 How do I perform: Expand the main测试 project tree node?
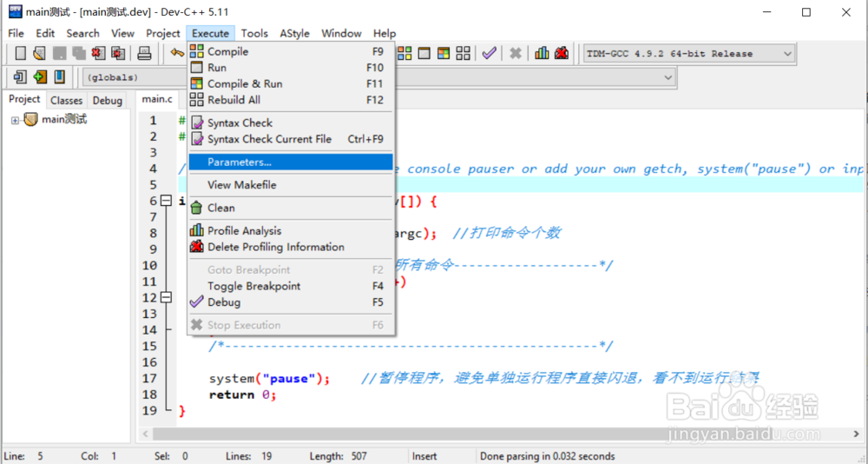15,120
